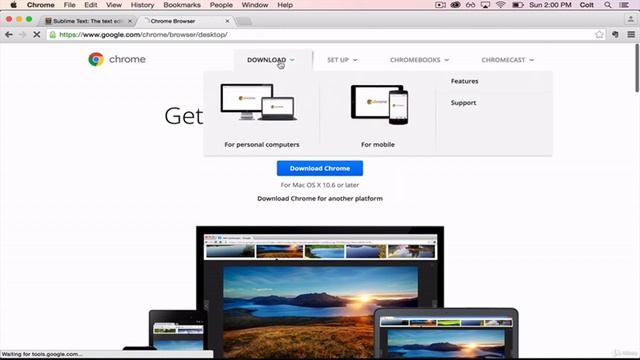Select For personal computers
Screen dimensions: 640x360
click(x=262, y=144)
